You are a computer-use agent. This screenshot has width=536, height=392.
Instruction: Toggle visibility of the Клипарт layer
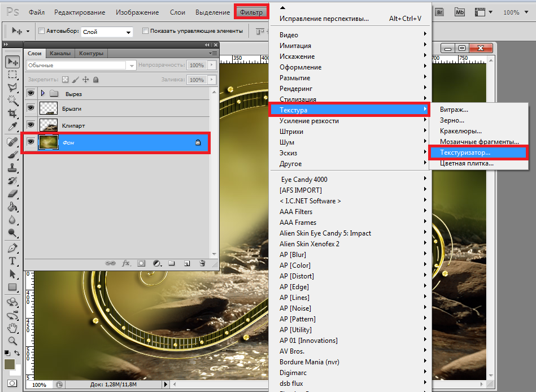[x=30, y=125]
